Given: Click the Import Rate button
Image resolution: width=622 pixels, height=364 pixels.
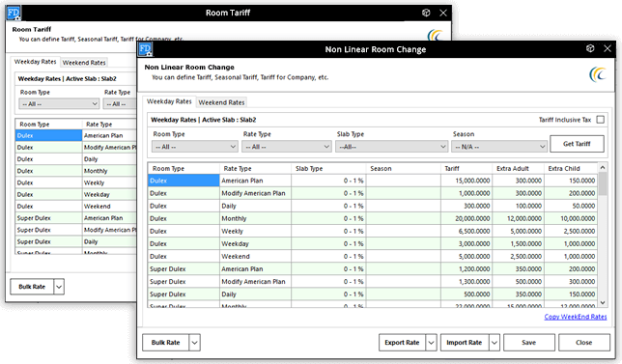Looking at the screenshot, I should click(465, 343).
